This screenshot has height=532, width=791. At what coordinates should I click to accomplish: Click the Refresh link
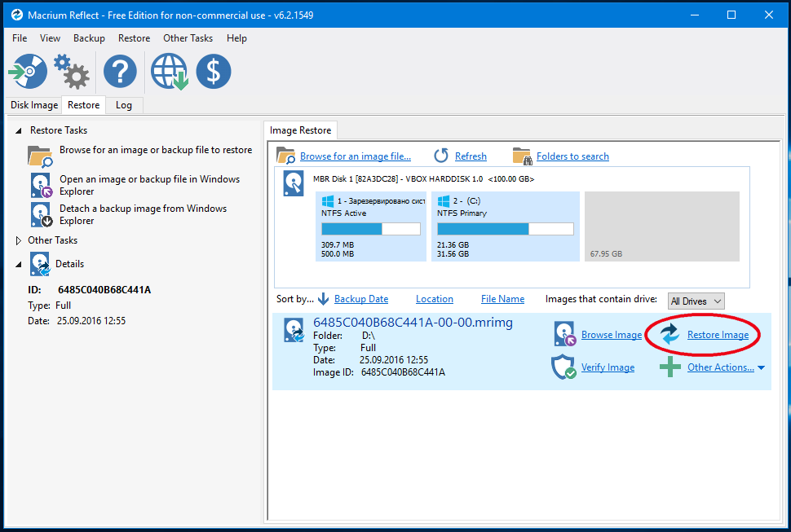point(471,156)
